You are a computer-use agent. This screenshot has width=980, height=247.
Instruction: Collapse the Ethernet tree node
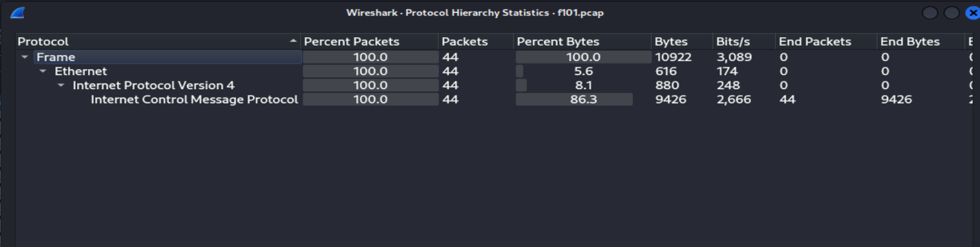[43, 71]
